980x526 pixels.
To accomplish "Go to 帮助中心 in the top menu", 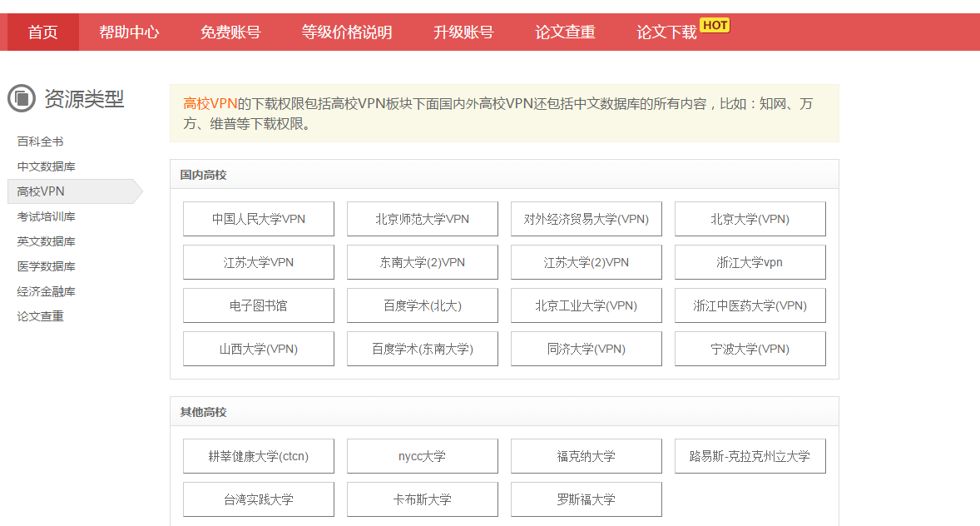I will tap(129, 32).
